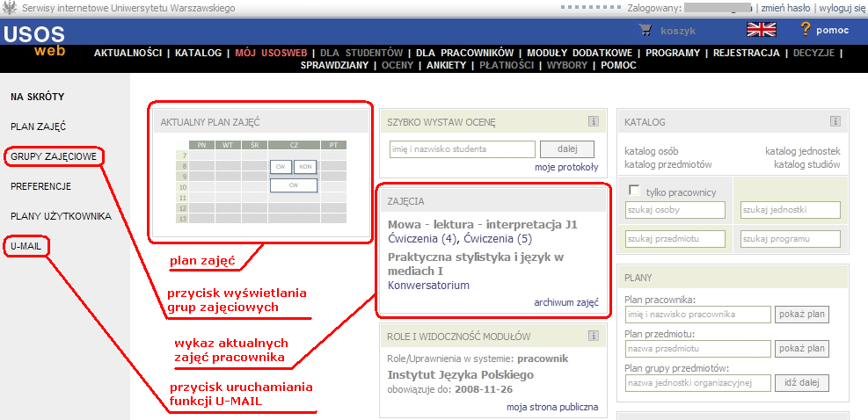Click the info icon in Katalog panel

835,122
